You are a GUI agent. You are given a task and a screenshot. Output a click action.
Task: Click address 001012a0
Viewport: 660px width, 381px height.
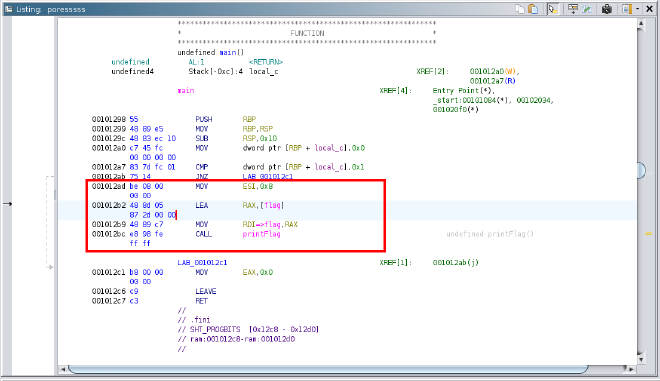click(x=109, y=148)
